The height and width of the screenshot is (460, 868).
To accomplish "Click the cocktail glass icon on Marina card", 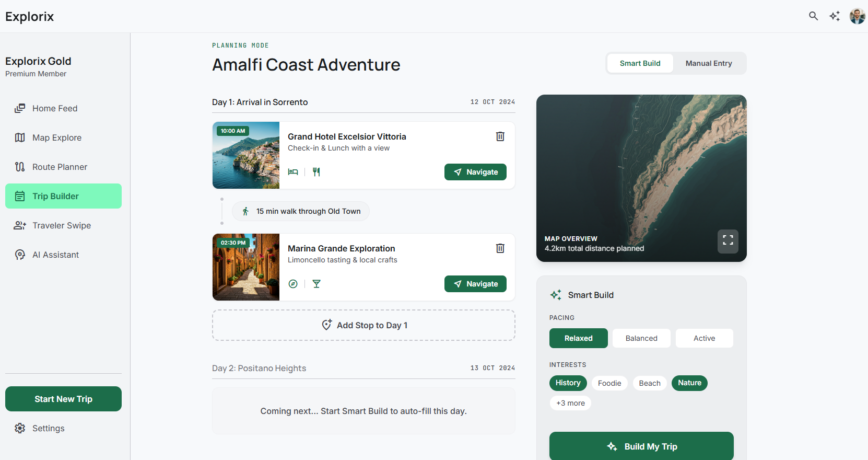I will 316,284.
